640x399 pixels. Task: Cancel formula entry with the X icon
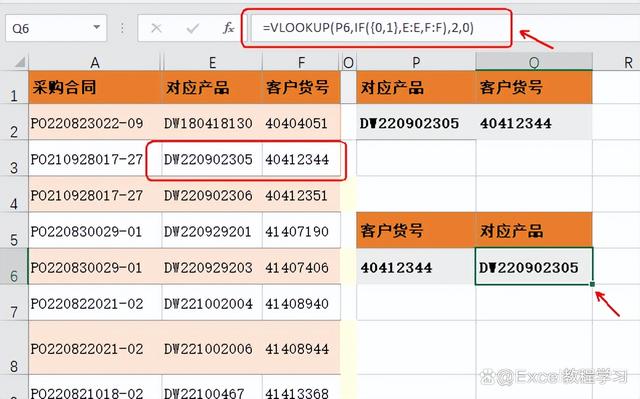[x=156, y=28]
